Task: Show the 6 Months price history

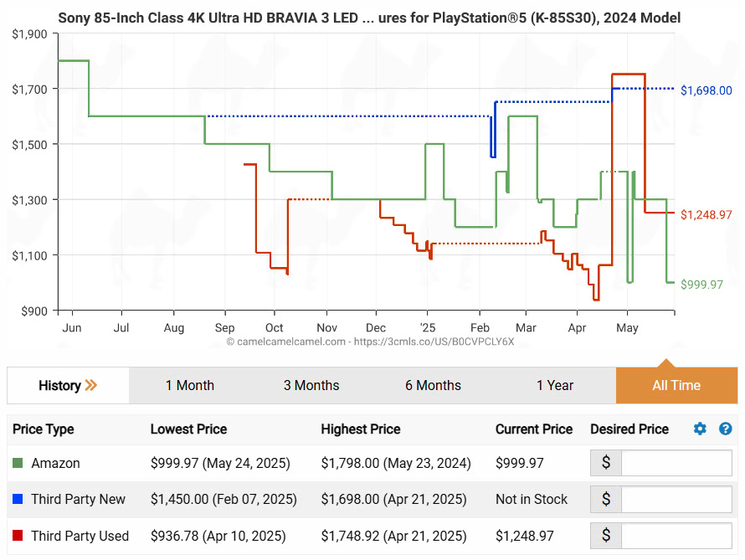Action: [x=433, y=386]
